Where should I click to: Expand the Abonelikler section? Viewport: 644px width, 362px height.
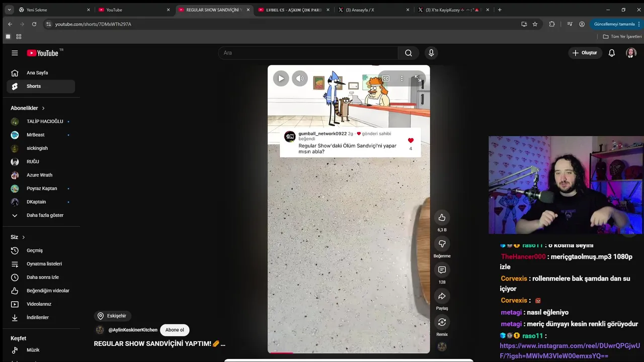(x=28, y=108)
